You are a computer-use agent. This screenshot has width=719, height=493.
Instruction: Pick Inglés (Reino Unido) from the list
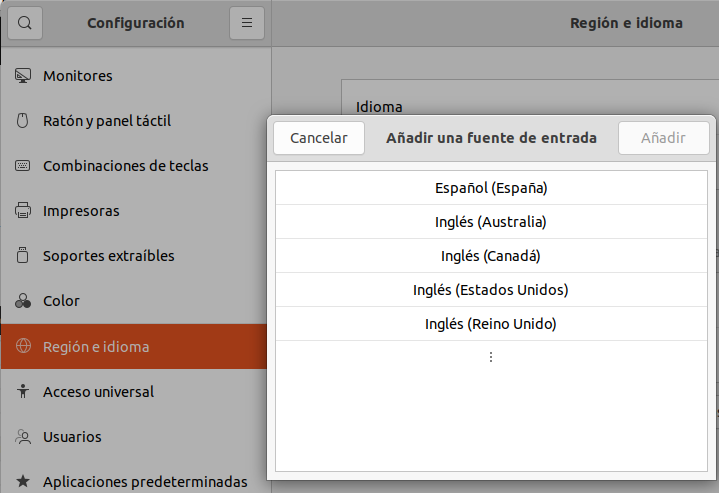(x=492, y=323)
